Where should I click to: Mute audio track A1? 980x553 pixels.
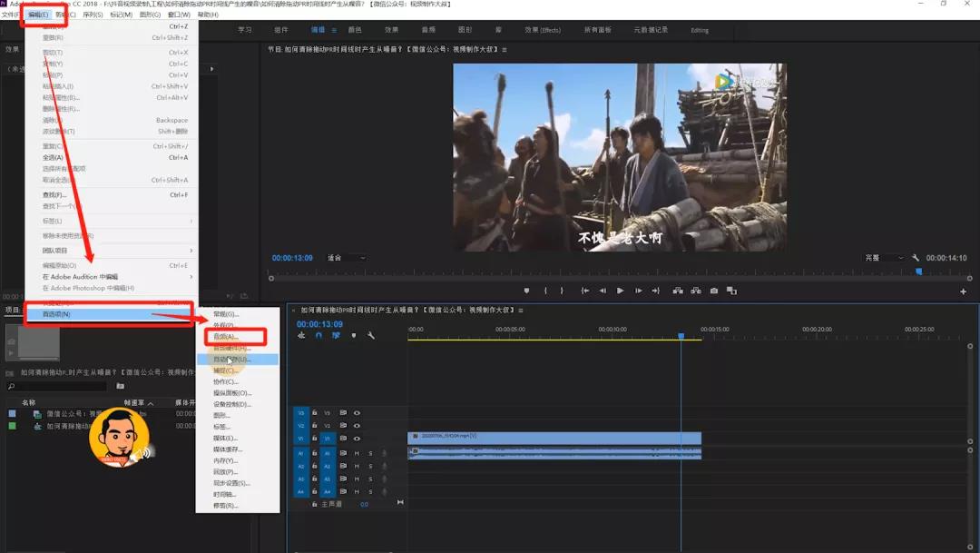pos(357,453)
